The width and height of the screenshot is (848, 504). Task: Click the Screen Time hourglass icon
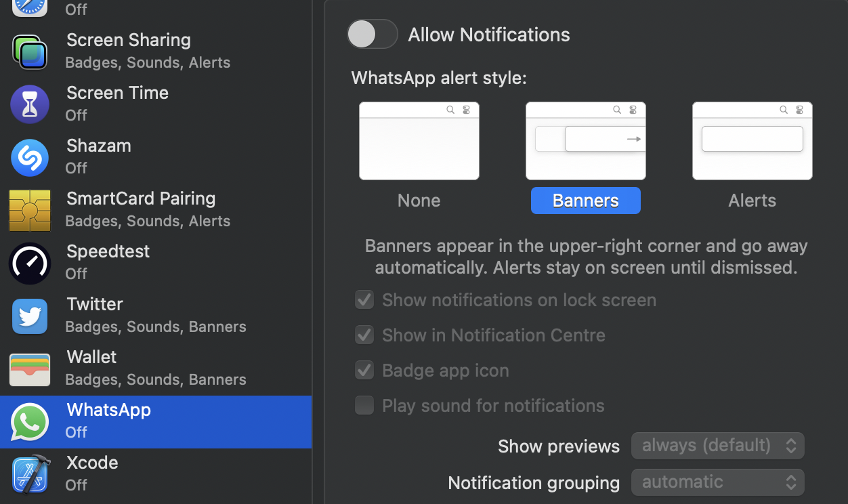tap(30, 104)
